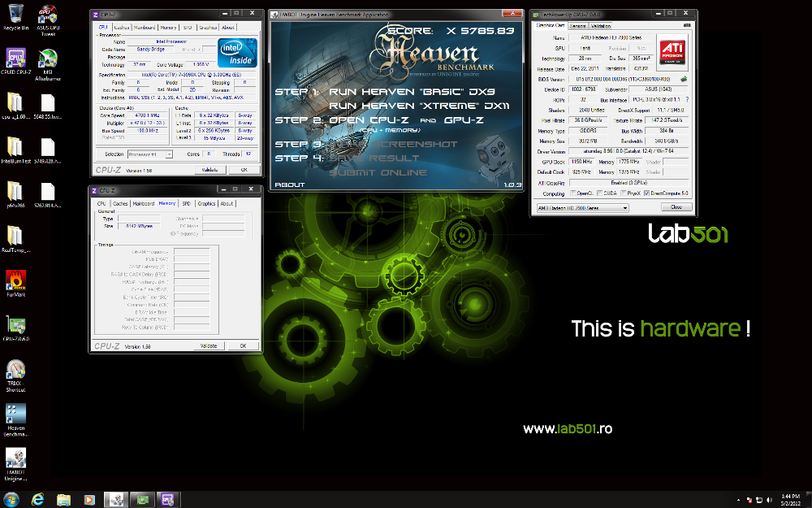Click OK in the top CPU-Z window
Screen dimensions: 812x508
(244, 170)
